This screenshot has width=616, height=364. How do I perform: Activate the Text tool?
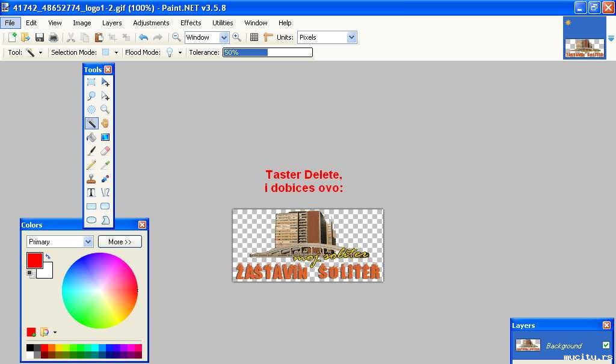point(91,193)
